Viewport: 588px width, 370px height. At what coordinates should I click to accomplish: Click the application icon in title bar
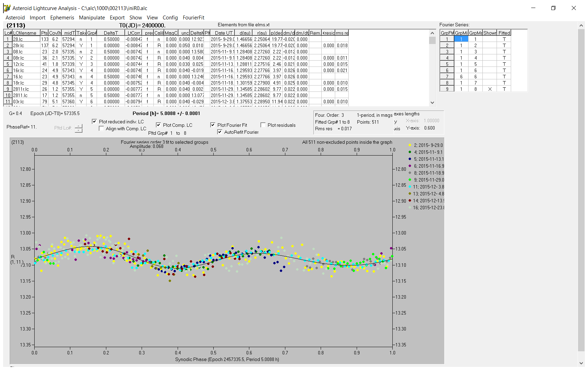click(x=7, y=8)
